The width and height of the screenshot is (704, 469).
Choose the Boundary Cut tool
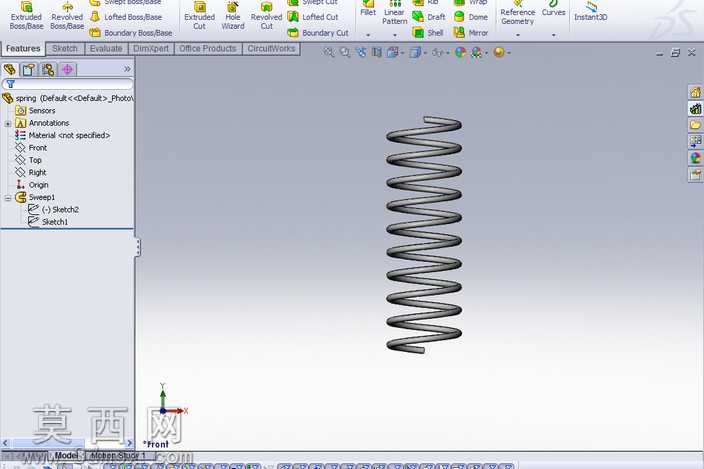pyautogui.click(x=317, y=33)
